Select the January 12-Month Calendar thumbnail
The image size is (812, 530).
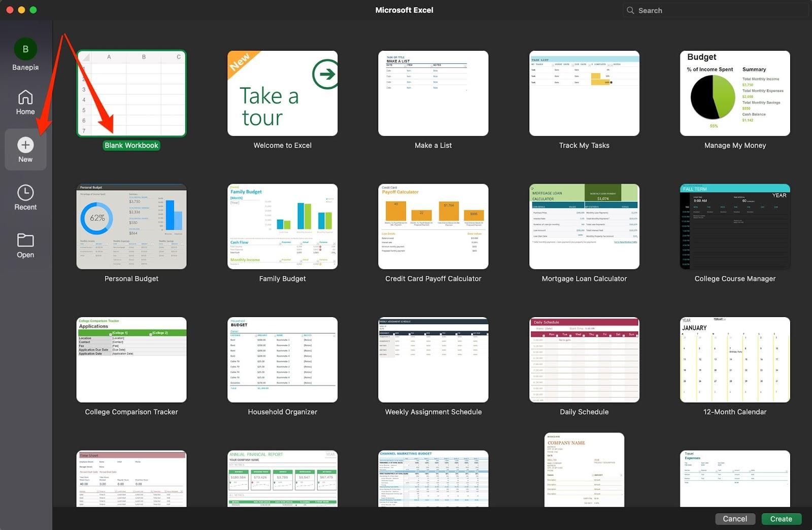click(735, 360)
